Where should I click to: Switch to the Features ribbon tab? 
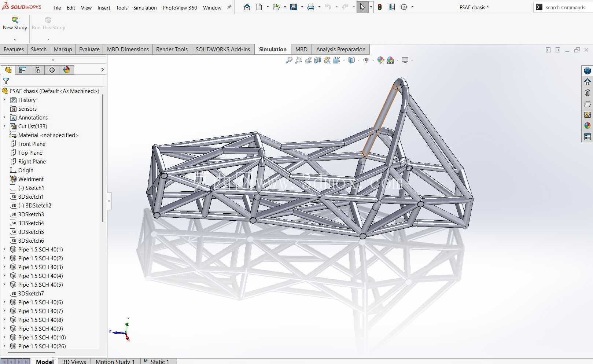click(14, 49)
